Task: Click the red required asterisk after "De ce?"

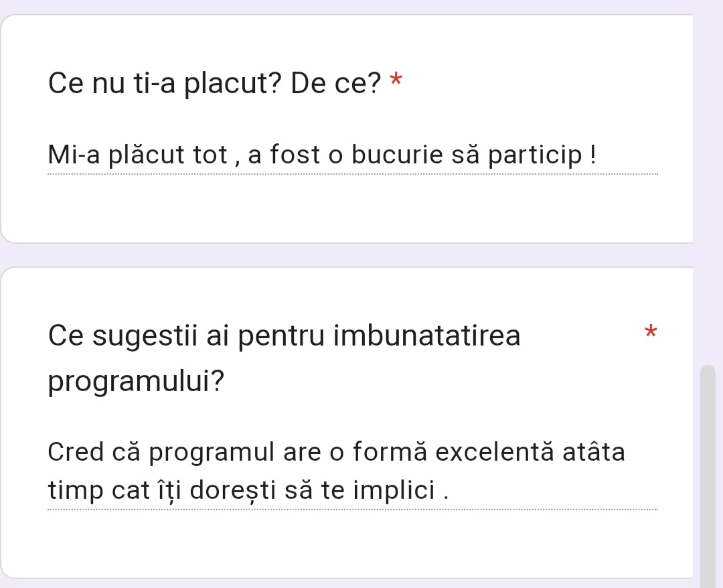Action: click(396, 82)
